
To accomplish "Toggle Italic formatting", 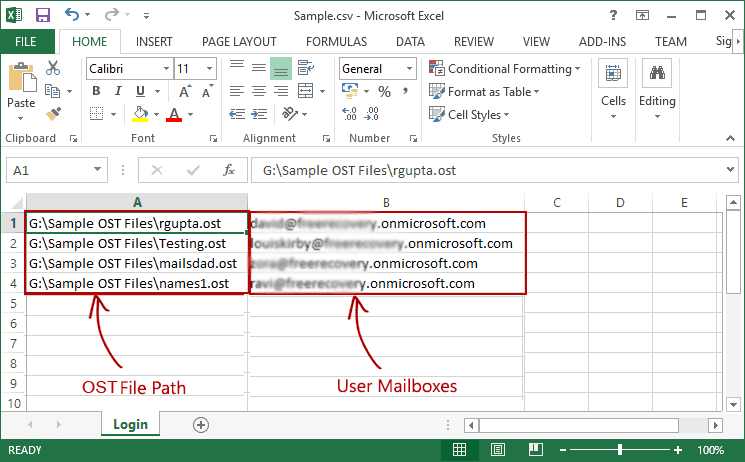I will tap(118, 91).
